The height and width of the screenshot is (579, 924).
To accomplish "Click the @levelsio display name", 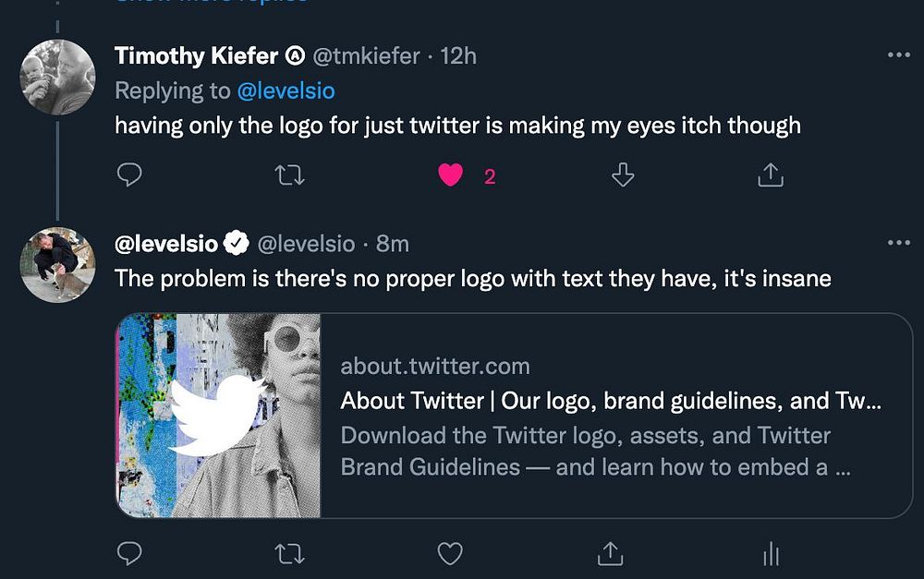I will 166,244.
